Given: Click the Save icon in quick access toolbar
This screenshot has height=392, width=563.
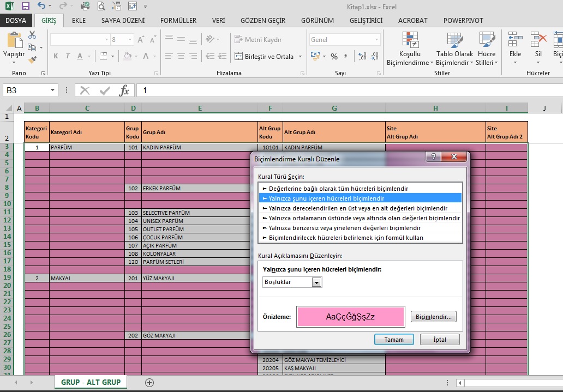Looking at the screenshot, I should pyautogui.click(x=25, y=6).
